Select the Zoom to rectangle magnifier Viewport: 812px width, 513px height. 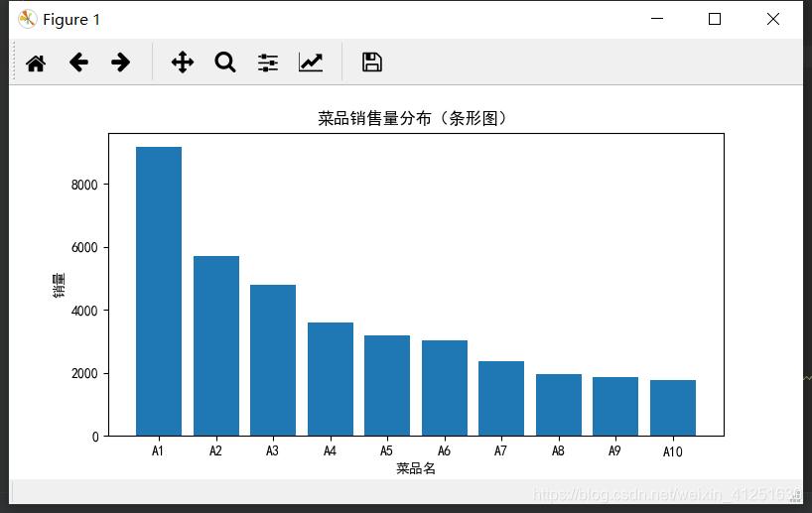coord(225,63)
